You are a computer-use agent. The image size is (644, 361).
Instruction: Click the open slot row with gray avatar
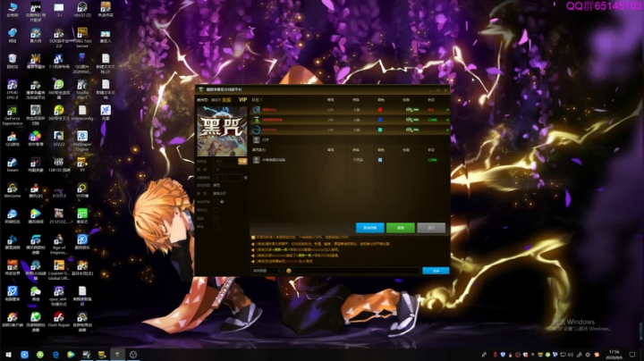coord(350,140)
